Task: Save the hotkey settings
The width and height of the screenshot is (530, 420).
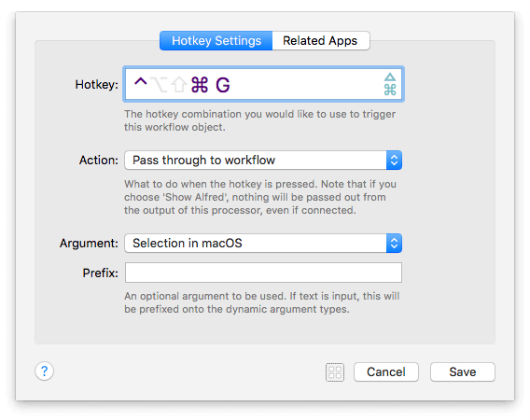Action: click(463, 372)
